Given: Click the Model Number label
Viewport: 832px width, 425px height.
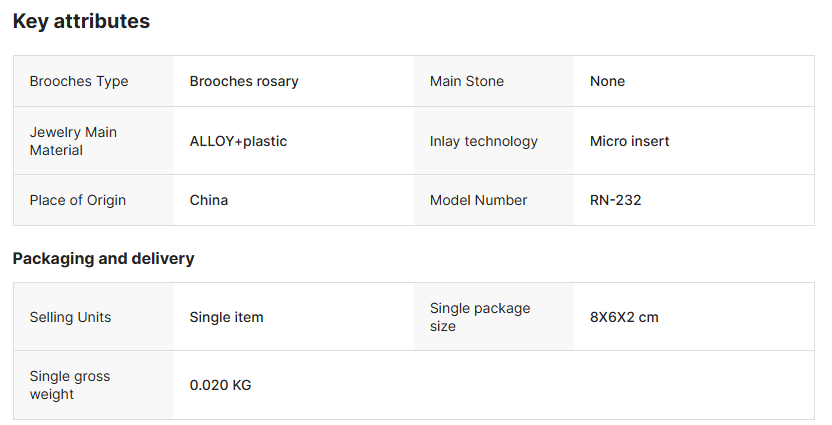Looking at the screenshot, I should click(x=479, y=200).
